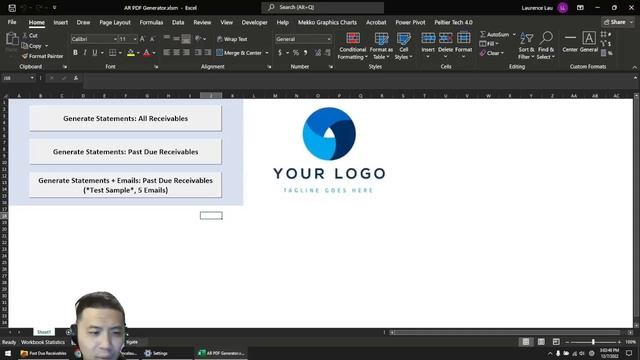Click the Increase Font Size icon

[142, 39]
